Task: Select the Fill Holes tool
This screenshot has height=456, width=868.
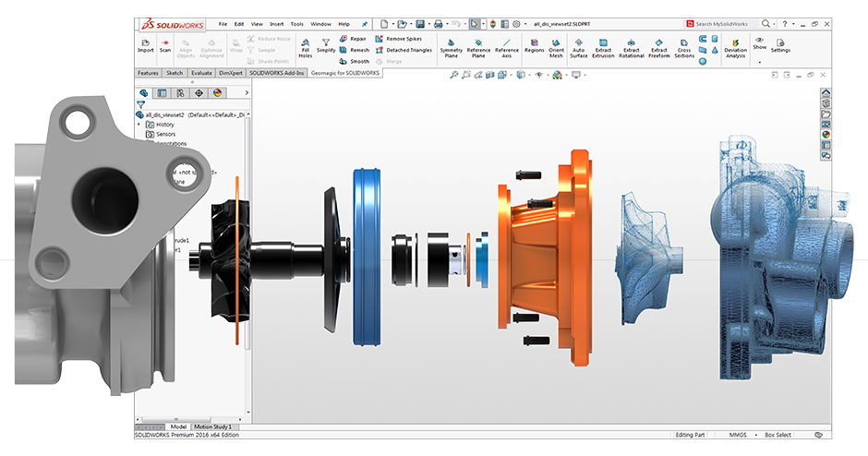Action: point(306,47)
